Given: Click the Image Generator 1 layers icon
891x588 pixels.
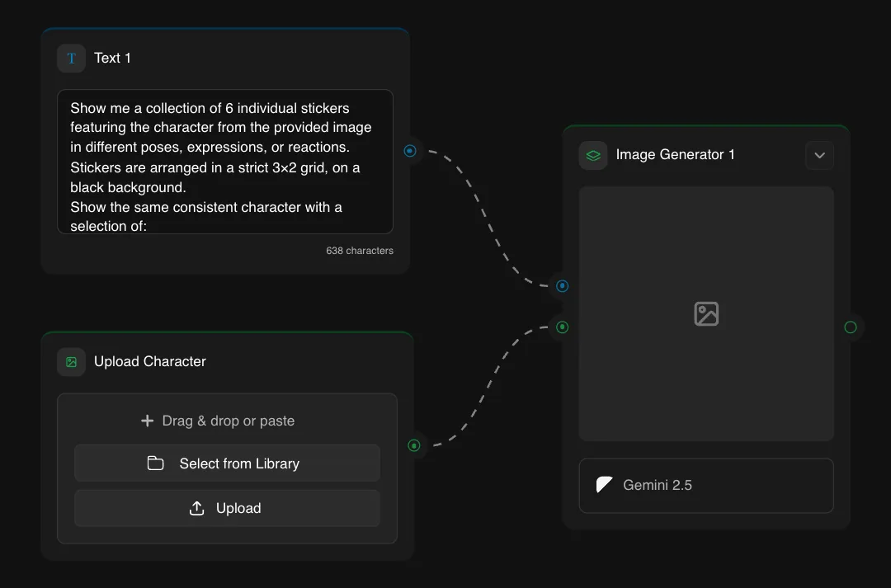Looking at the screenshot, I should pos(592,155).
